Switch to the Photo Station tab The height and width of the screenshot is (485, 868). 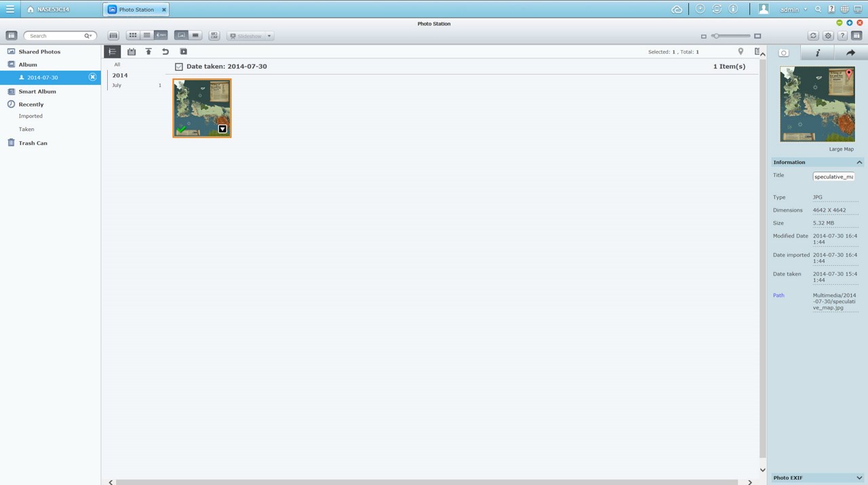pos(136,9)
